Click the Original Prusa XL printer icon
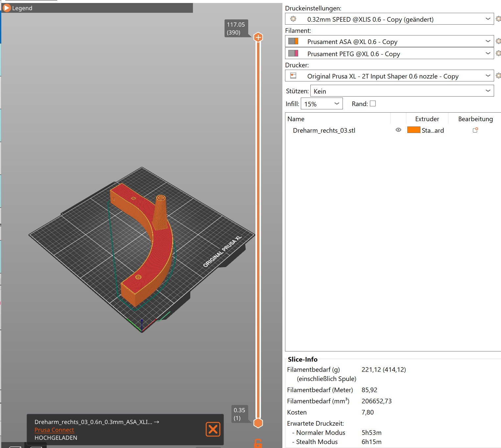The width and height of the screenshot is (501, 448). coord(293,76)
